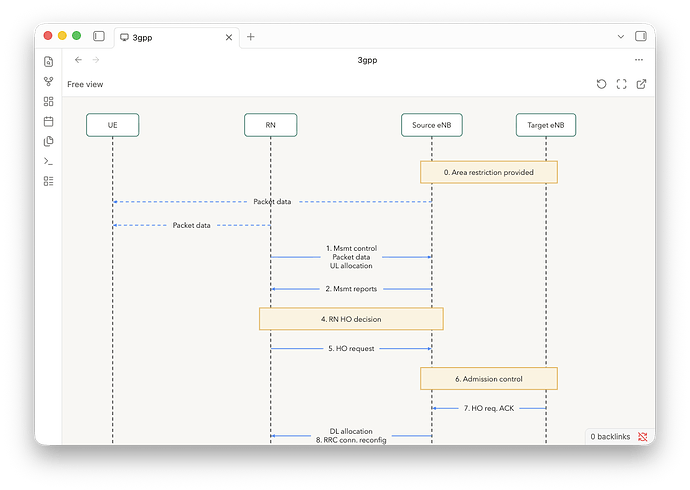
Task: Open more options three-dot menu
Action: [639, 60]
